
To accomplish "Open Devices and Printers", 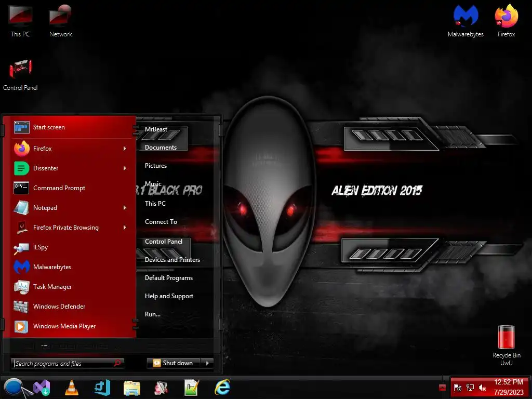I will (x=172, y=260).
